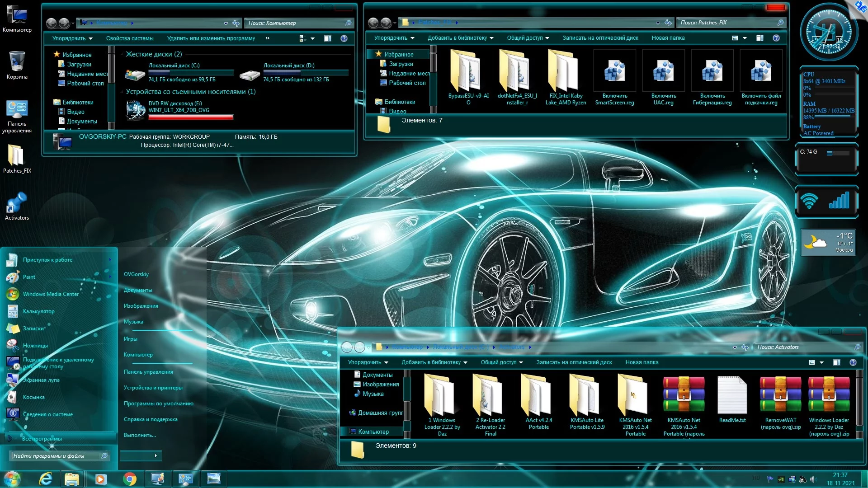868x488 pixels.
Task: Expand the Упорядочить dropdown in the Computer window
Action: pyautogui.click(x=72, y=38)
